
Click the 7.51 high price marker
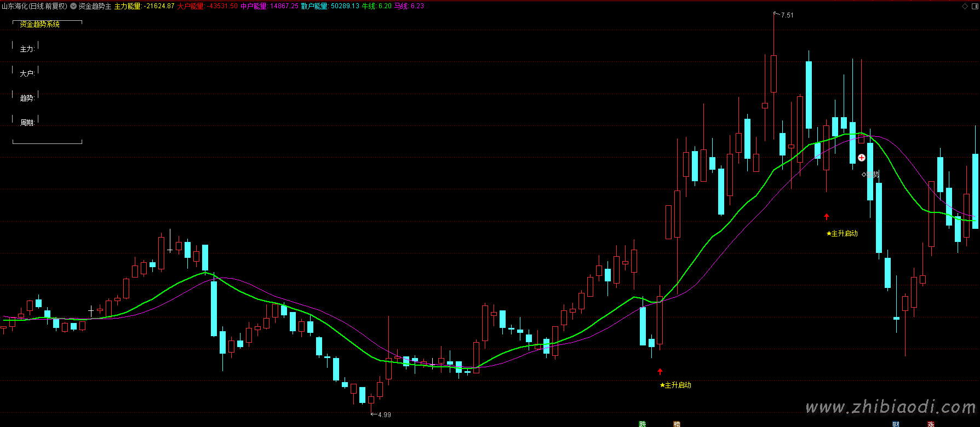coord(787,15)
